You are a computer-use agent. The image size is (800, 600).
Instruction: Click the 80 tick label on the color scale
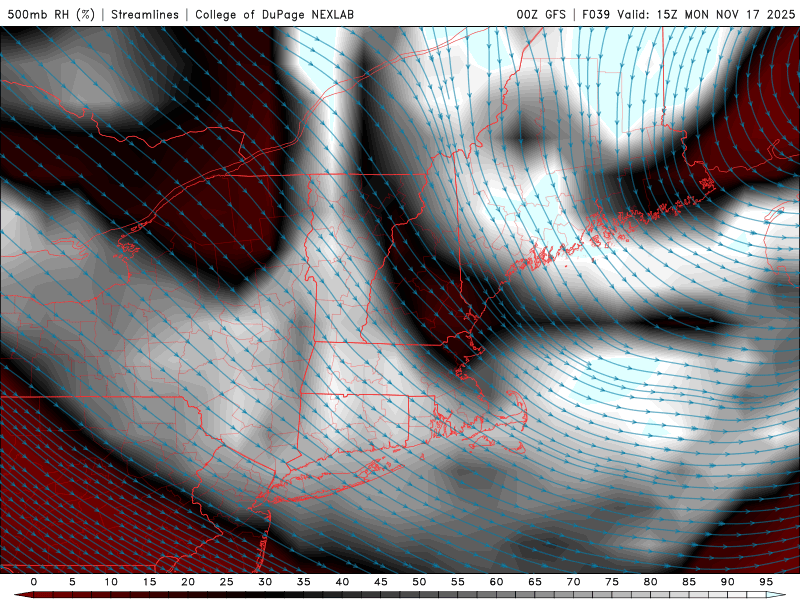(651, 582)
